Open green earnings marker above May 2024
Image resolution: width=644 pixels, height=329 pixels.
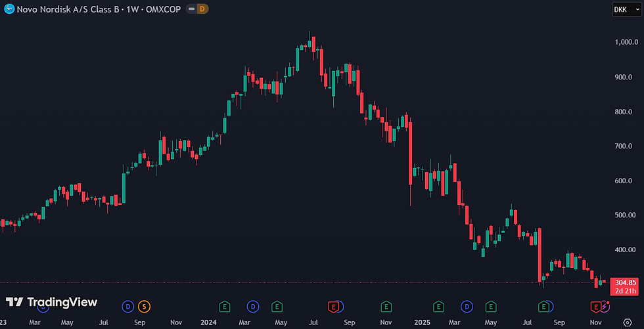277,305
